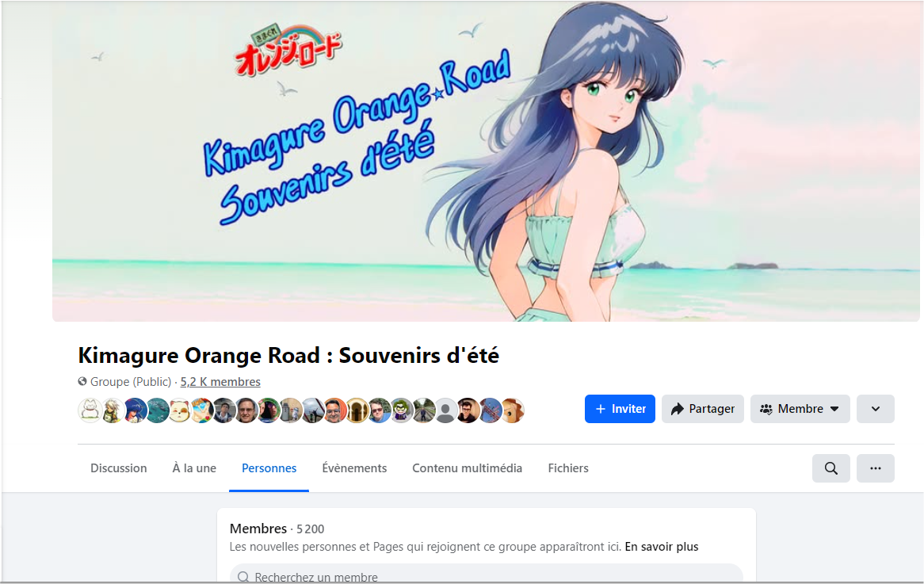Viewport: 924px width, 584px height.
Task: Open the three-dots more options button
Action: (875, 468)
